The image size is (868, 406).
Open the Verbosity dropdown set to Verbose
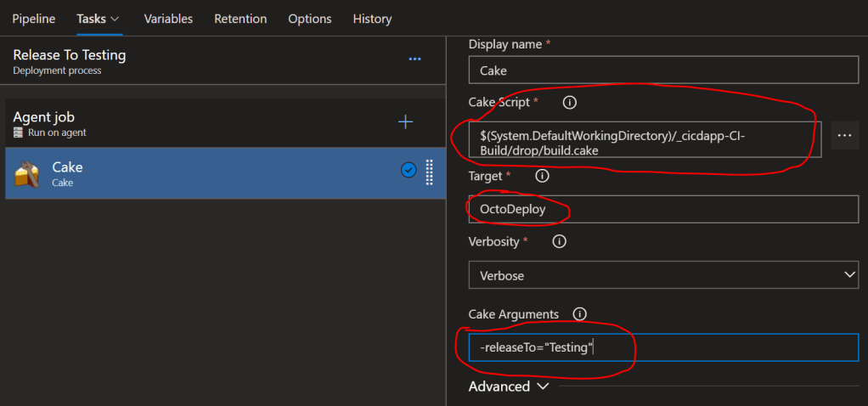pyautogui.click(x=663, y=274)
